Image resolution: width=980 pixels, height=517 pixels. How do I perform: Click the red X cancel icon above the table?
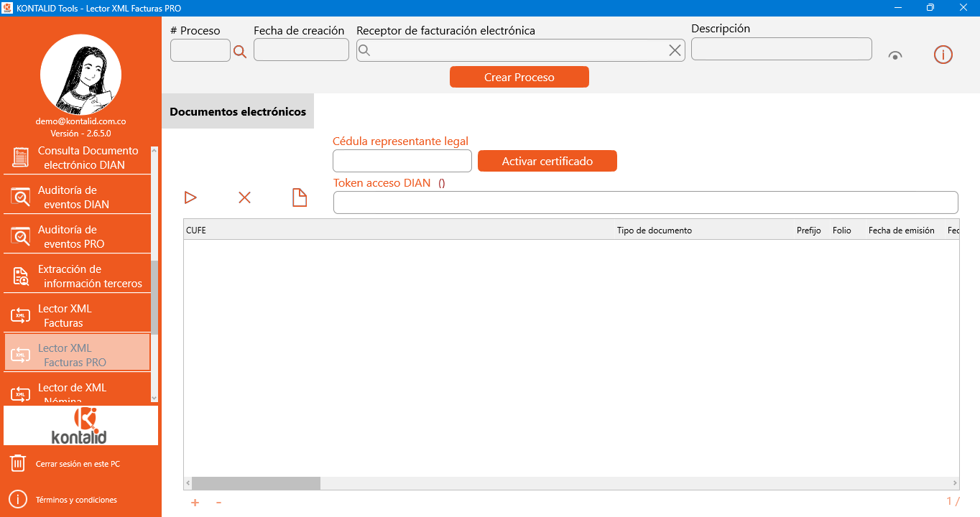(244, 197)
